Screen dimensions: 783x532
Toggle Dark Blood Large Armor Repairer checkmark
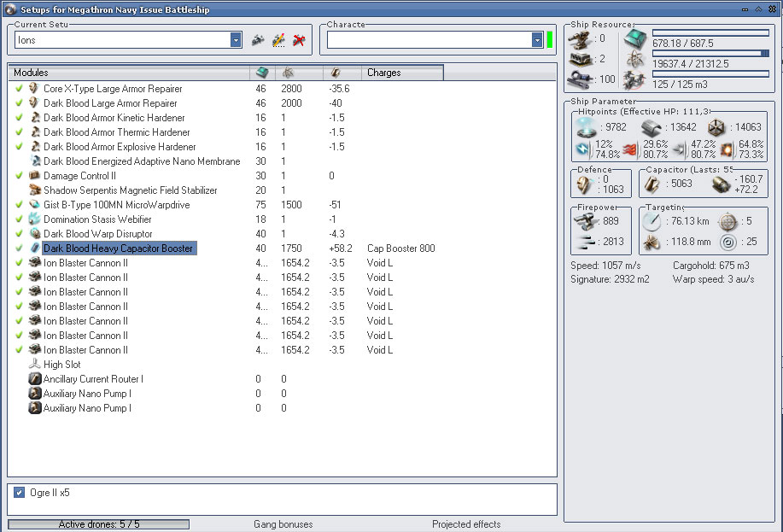click(19, 103)
